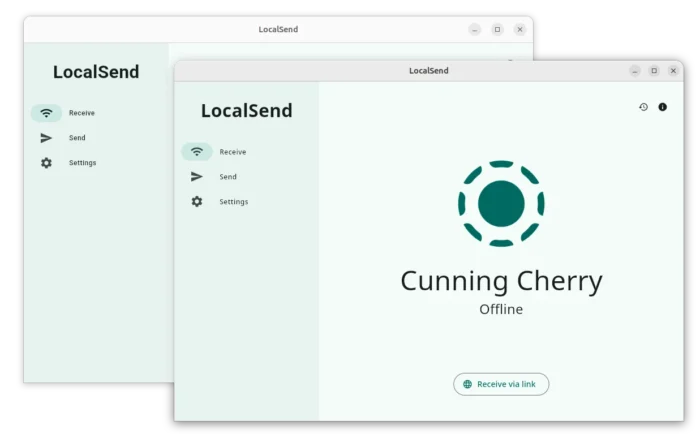Viewport: 700px width, 434px height.
Task: Open Receive tab label in front window
Action: 233,152
